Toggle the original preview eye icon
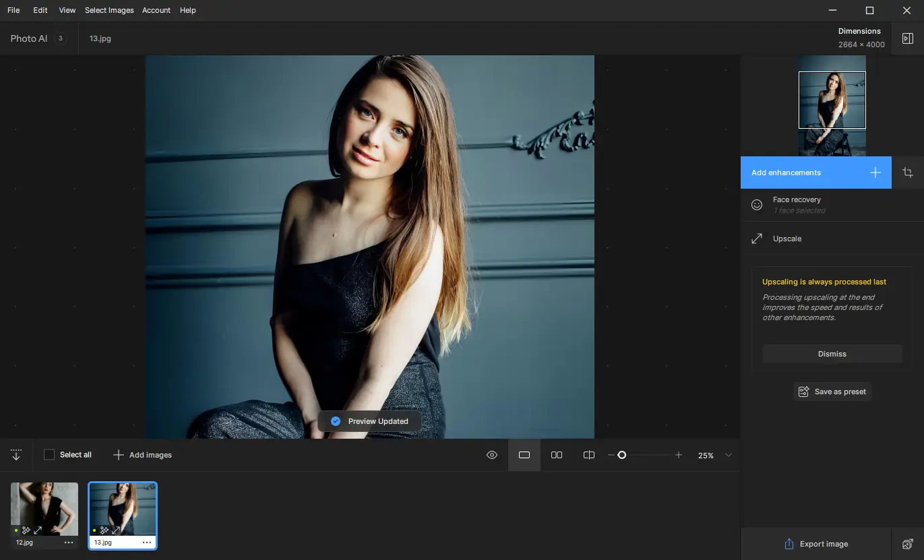924x560 pixels. 492,455
